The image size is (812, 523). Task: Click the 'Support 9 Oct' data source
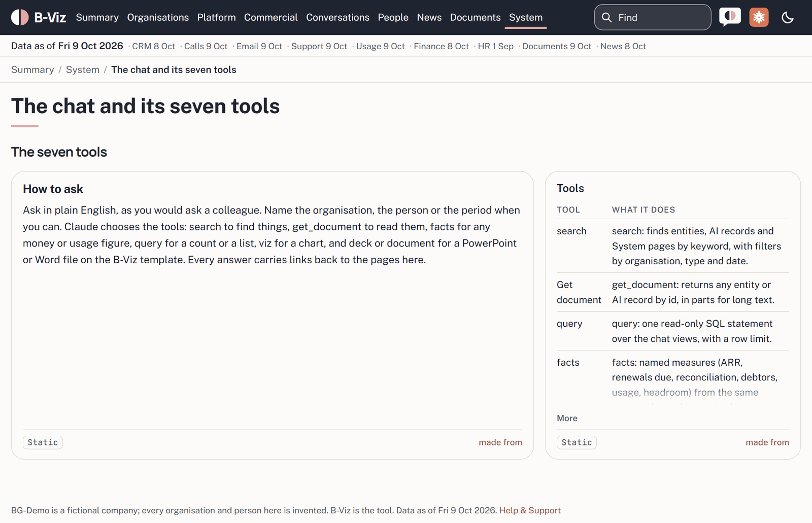coord(319,46)
